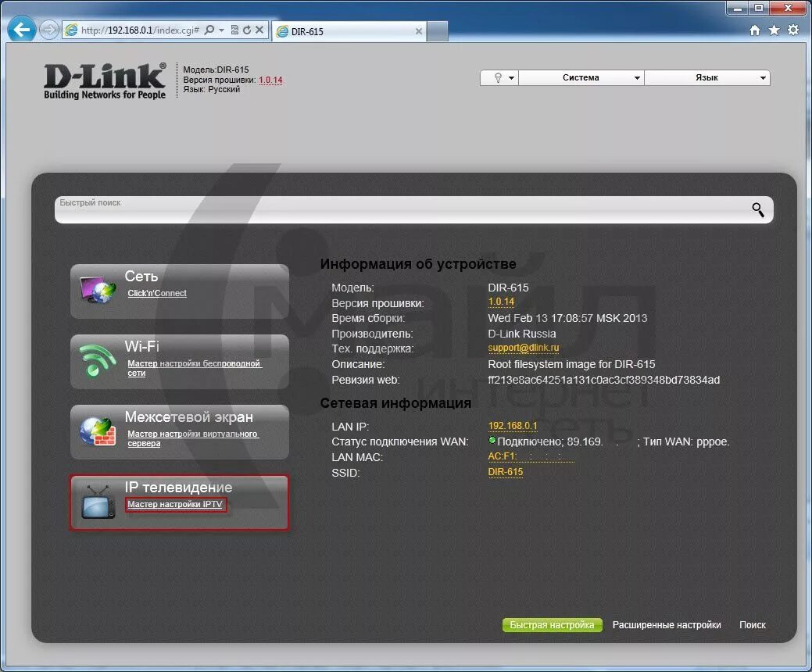Click support@dlink.ru email link

(x=523, y=348)
